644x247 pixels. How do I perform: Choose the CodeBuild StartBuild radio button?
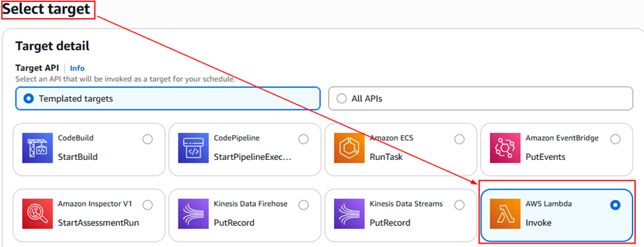(x=148, y=139)
